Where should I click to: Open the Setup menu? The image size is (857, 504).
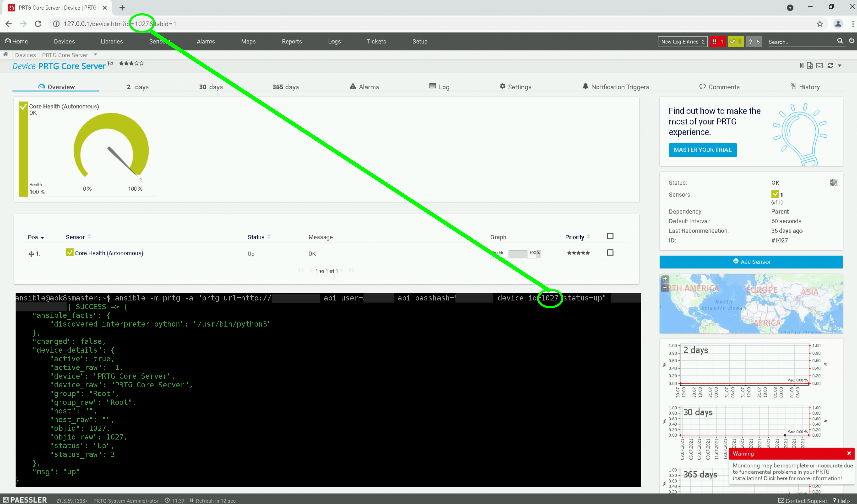click(x=420, y=41)
